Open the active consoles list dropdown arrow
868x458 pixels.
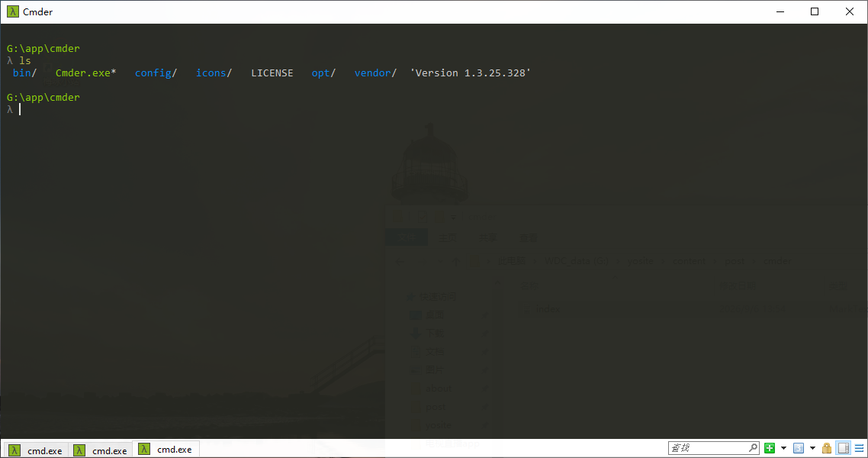pos(812,448)
